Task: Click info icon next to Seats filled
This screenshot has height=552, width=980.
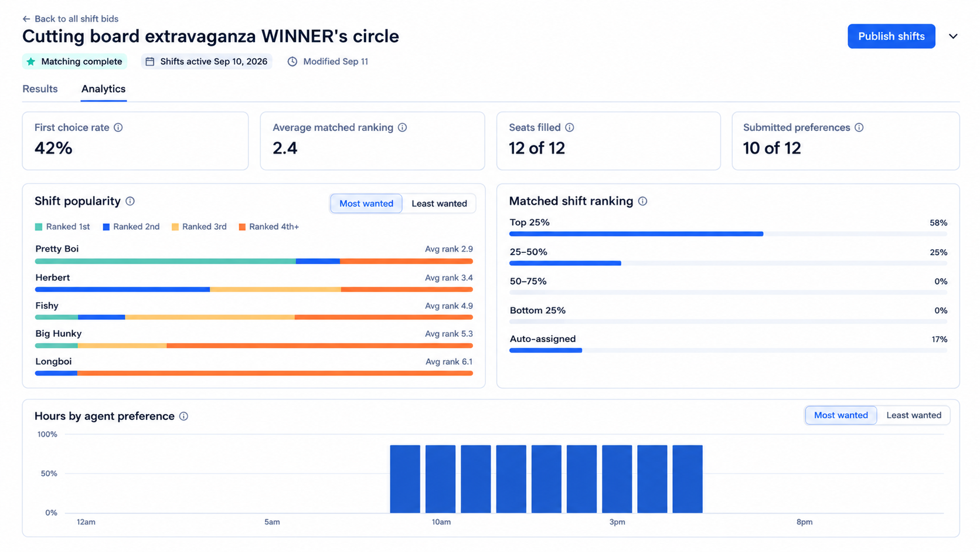Action: click(570, 127)
